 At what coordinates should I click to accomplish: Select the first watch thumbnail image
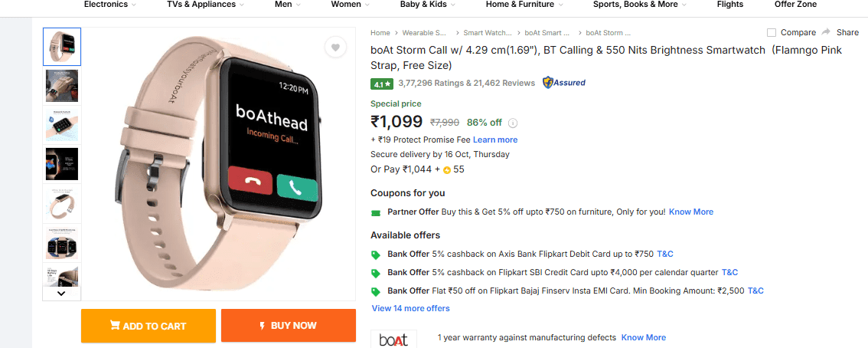point(62,47)
